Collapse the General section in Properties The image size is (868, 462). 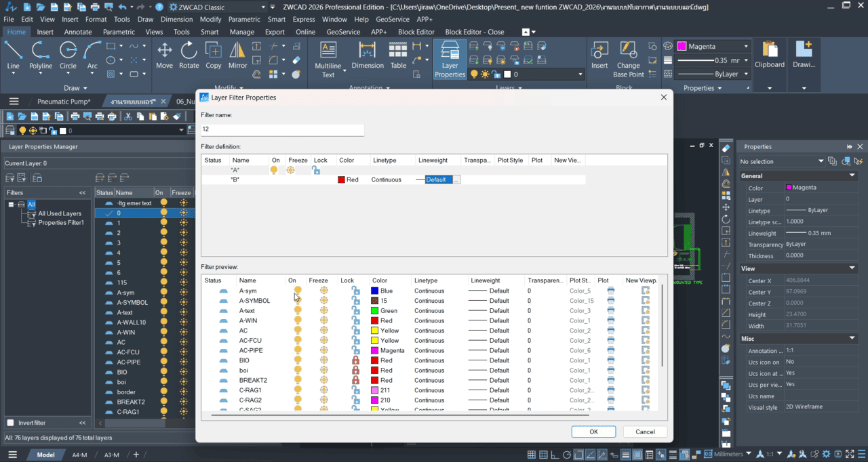click(x=852, y=175)
